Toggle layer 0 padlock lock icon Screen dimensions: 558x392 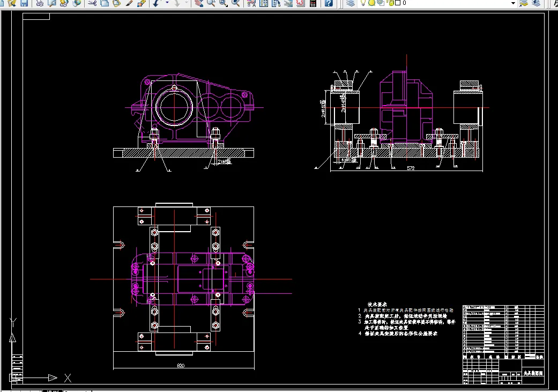[391, 3]
